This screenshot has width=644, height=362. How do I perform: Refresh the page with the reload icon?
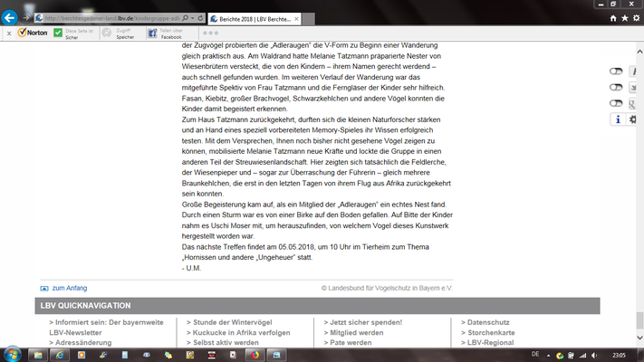pyautogui.click(x=200, y=18)
